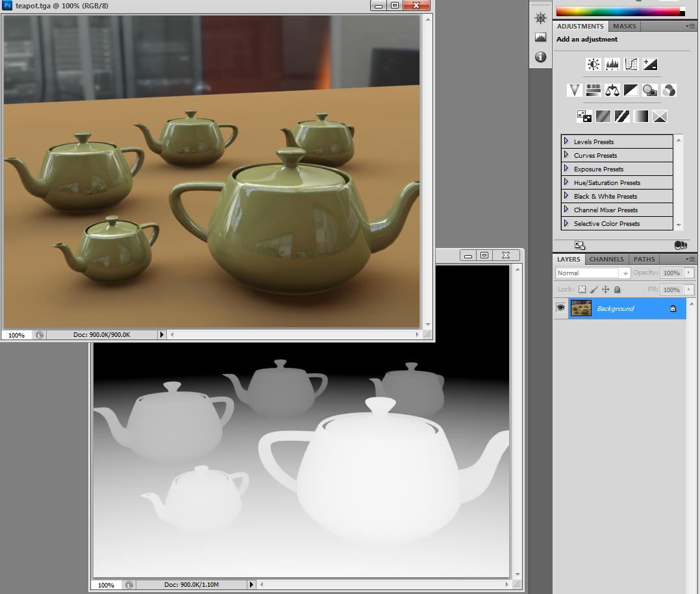
Task: Add a Hue/Saturation adjustment icon
Action: 594,91
